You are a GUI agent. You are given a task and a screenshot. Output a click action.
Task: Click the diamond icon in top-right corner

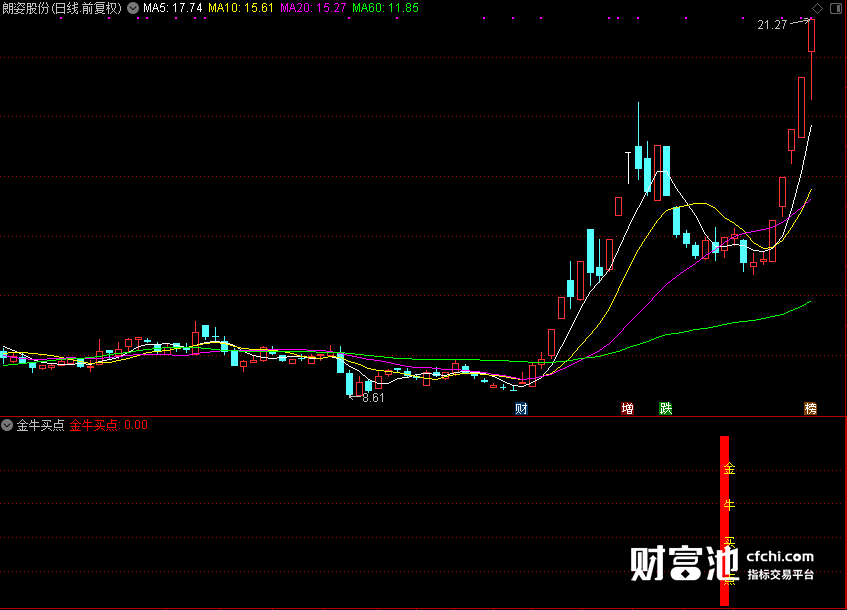click(x=817, y=8)
